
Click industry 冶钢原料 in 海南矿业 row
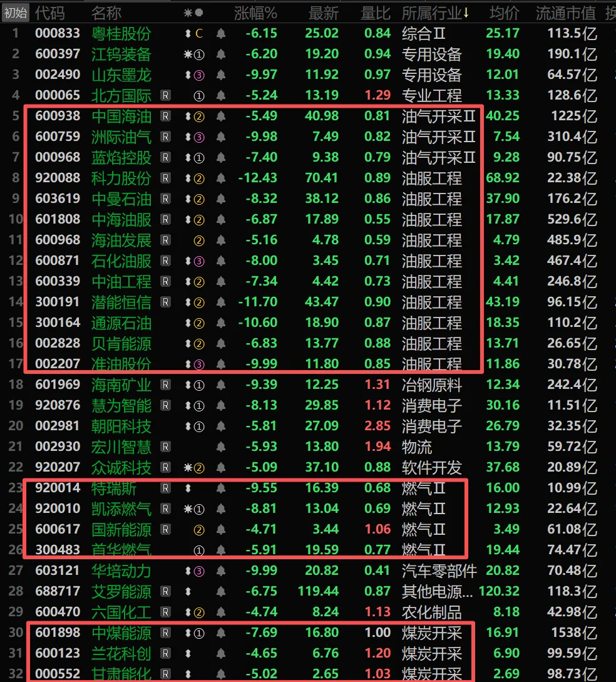(x=432, y=385)
